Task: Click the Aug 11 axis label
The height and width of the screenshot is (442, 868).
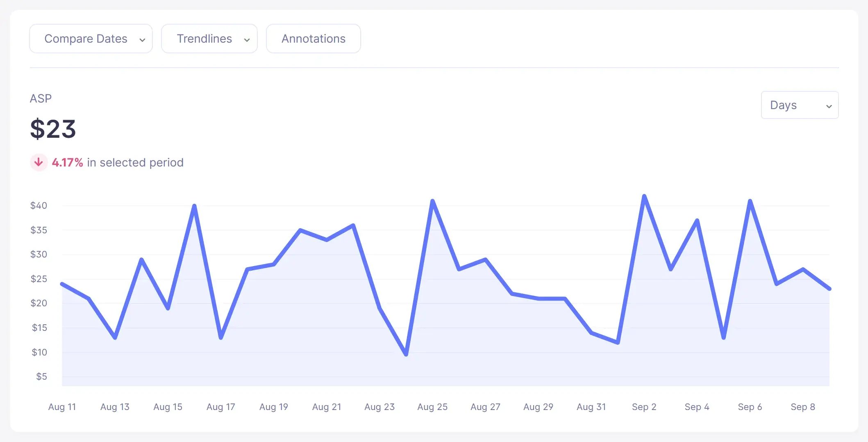Action: (62, 407)
